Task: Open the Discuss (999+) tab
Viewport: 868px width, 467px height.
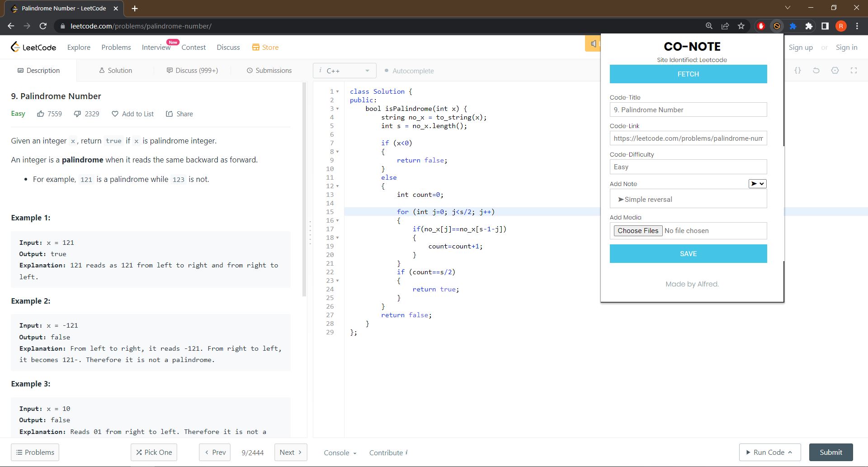Action: (x=192, y=71)
